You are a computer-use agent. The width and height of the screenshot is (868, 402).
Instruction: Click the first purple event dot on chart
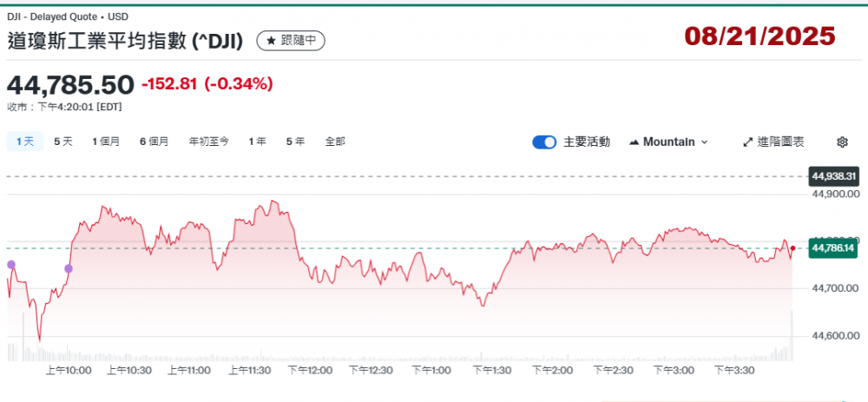click(11, 264)
